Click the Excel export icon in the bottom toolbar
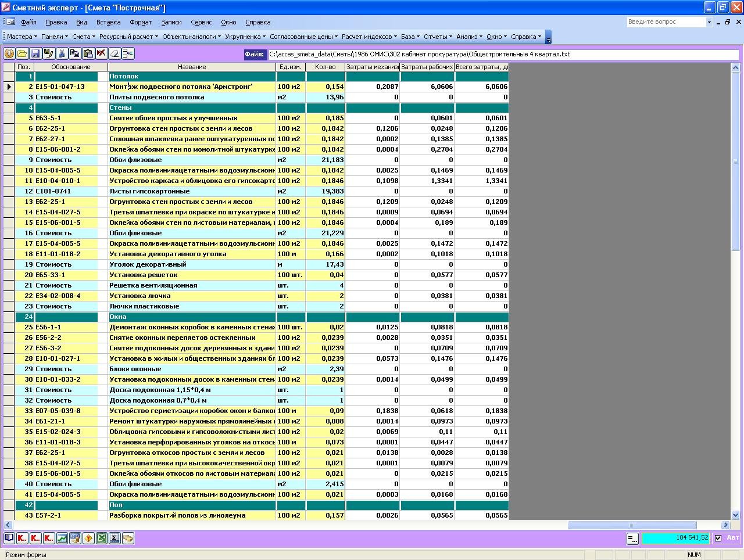 coord(102,538)
